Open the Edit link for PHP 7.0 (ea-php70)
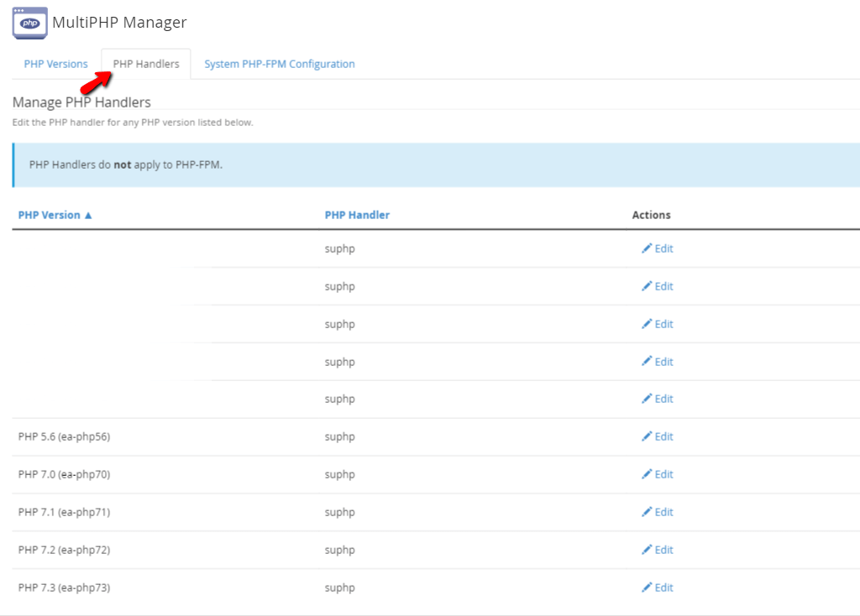This screenshot has height=616, width=860. 658,474
